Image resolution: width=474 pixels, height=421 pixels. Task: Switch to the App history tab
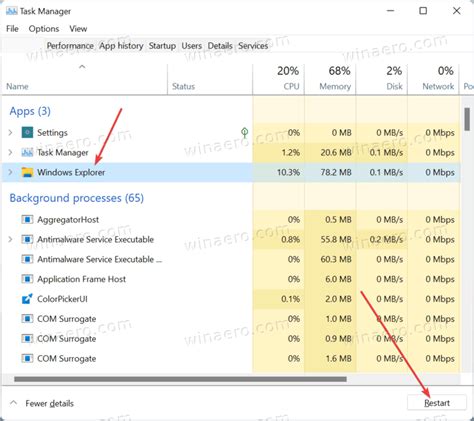pyautogui.click(x=121, y=46)
